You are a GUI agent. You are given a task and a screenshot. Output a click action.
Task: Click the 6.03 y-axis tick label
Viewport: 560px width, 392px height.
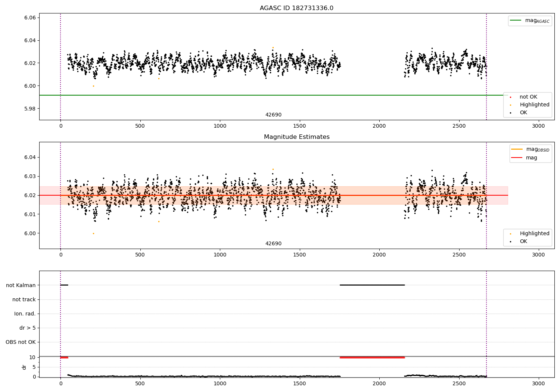30,176
